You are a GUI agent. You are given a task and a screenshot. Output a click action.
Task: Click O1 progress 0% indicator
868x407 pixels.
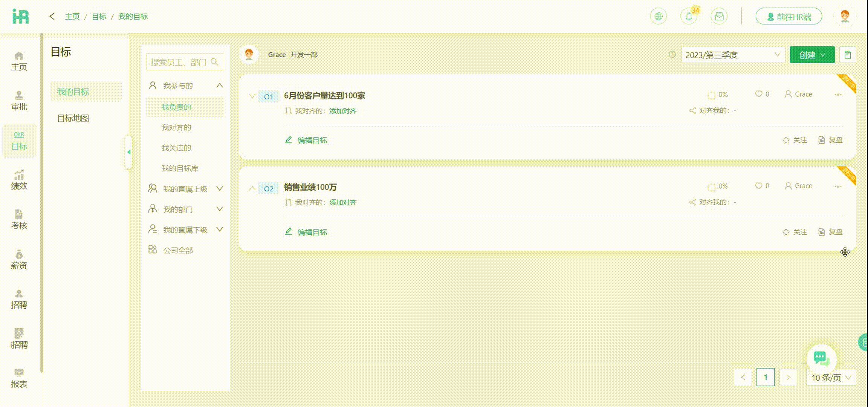click(x=718, y=95)
